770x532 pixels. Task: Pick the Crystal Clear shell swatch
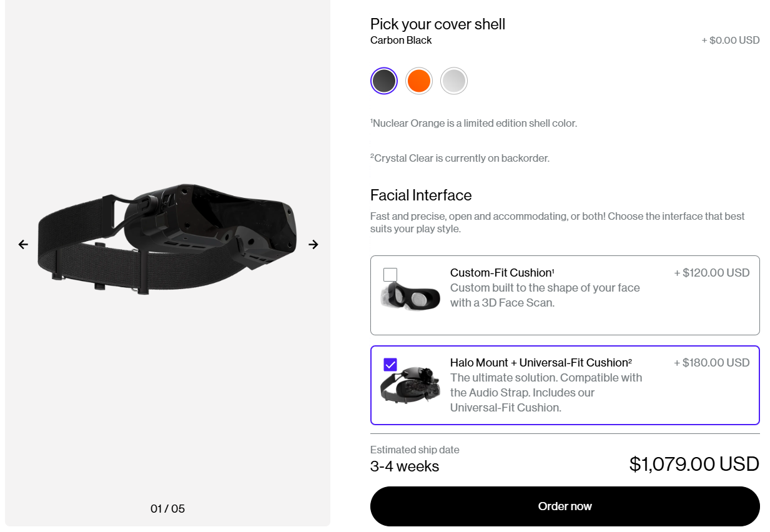pyautogui.click(x=454, y=81)
